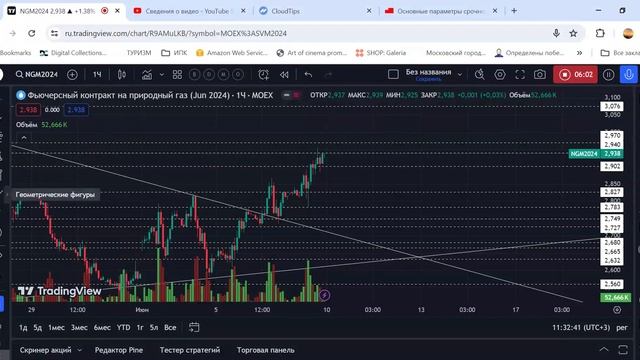The height and width of the screenshot is (360, 640).
Task: Select the 1г date range
Action: (140, 327)
